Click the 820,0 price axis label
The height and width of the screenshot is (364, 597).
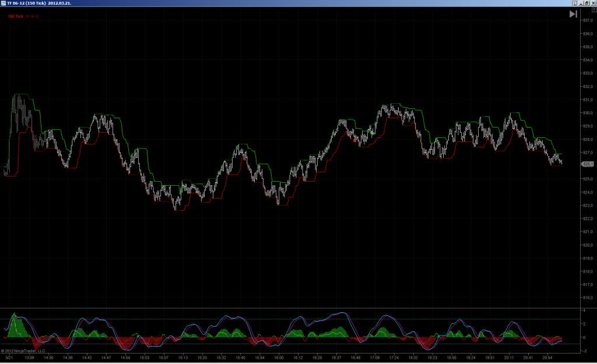tap(588, 245)
